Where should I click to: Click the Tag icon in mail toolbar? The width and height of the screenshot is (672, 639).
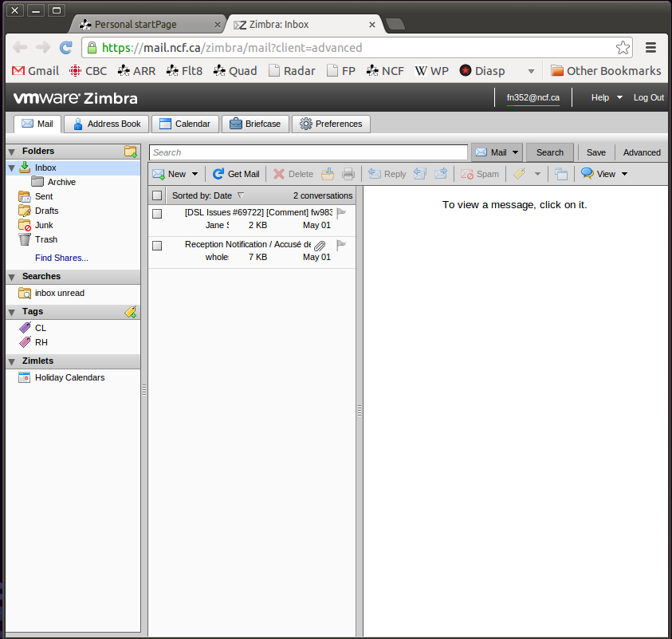[519, 174]
